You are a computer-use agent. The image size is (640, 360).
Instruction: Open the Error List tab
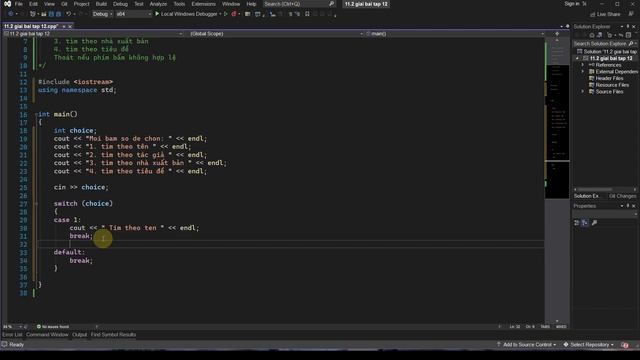(12, 335)
